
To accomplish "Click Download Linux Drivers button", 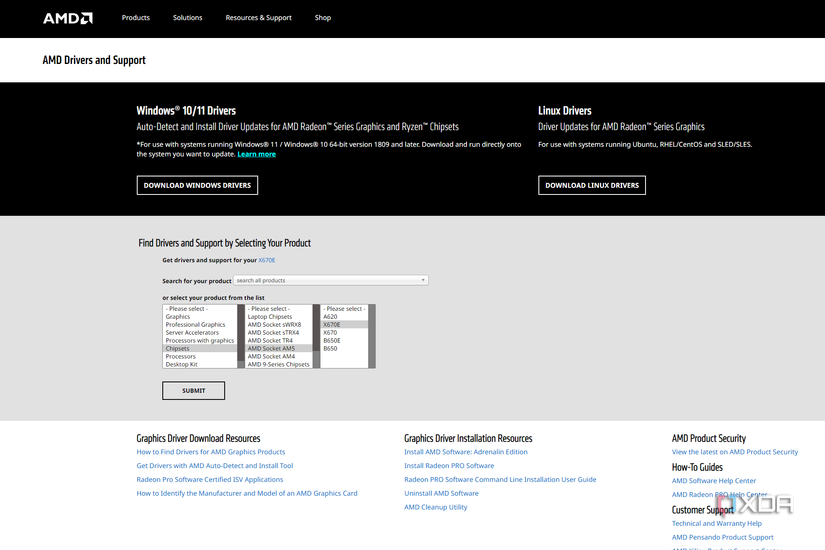I will point(592,185).
